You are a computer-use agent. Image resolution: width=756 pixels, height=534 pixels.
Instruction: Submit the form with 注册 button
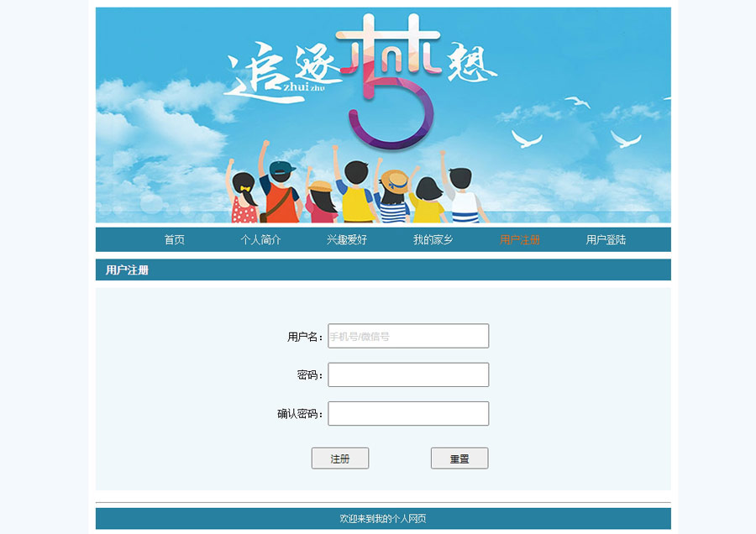tap(340, 458)
